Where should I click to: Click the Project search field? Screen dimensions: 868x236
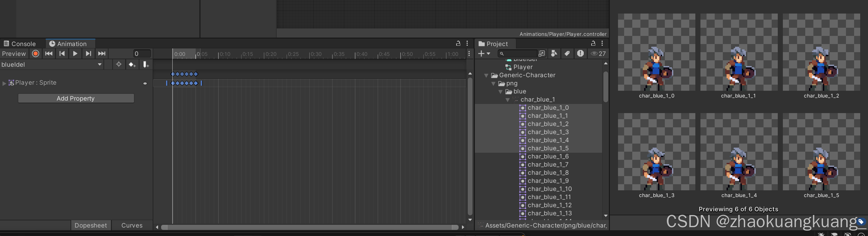(x=517, y=53)
